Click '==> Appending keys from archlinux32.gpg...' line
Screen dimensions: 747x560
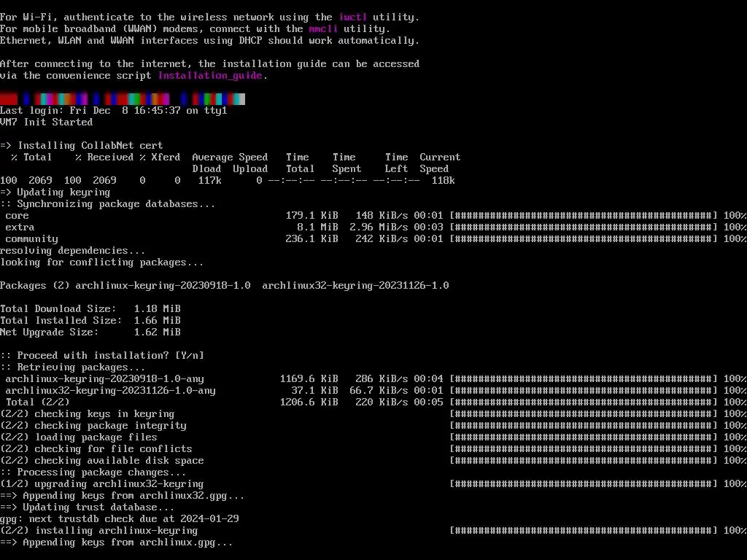click(123, 496)
